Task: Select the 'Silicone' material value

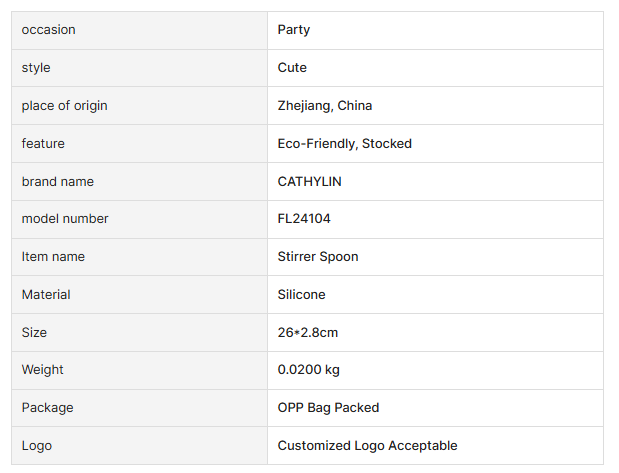Action: click(x=302, y=295)
